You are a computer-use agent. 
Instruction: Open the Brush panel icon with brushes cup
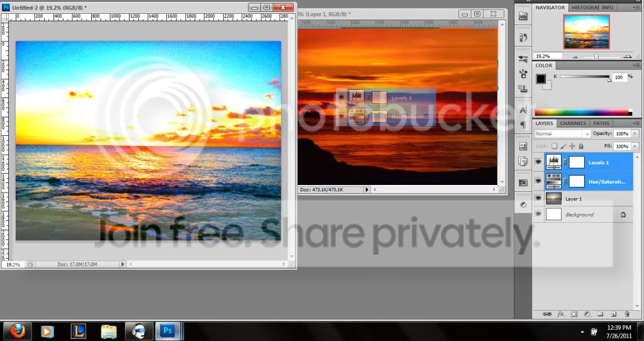point(523,74)
